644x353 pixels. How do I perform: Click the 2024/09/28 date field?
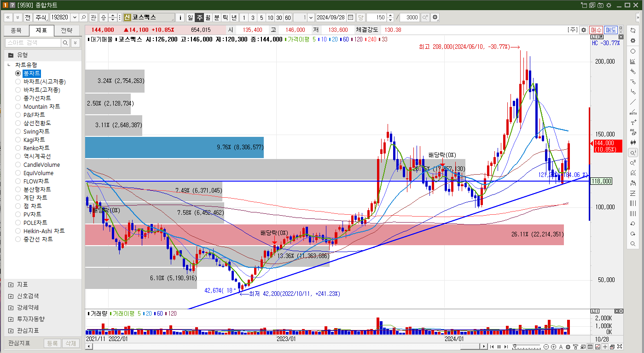[331, 17]
